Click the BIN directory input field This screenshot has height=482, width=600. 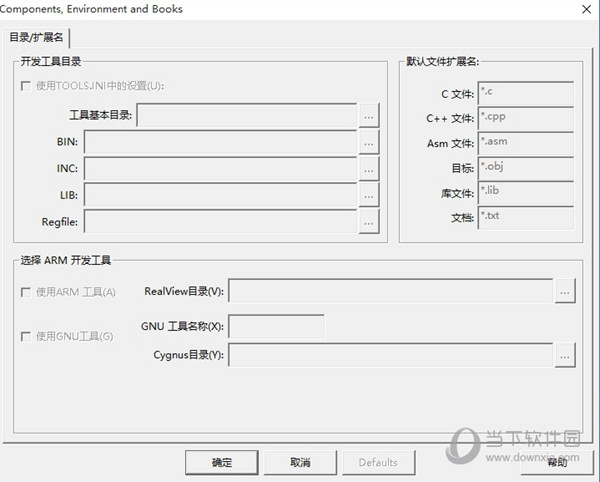(220, 142)
